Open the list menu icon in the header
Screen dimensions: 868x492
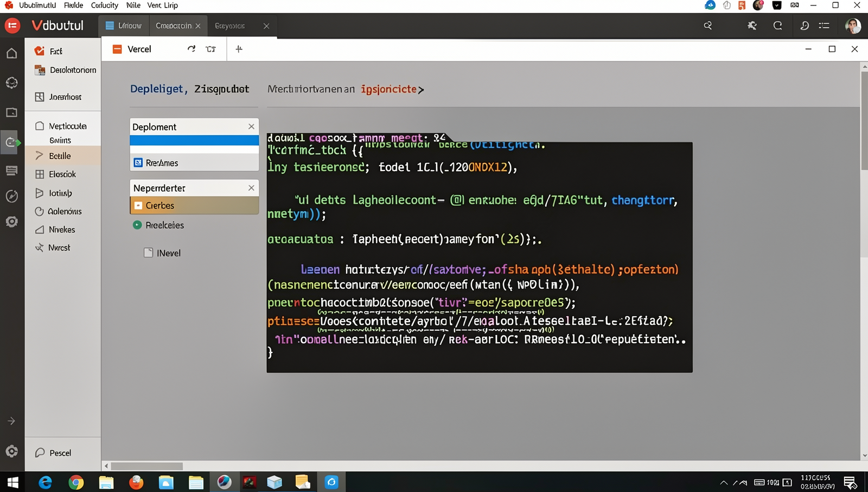pyautogui.click(x=824, y=26)
